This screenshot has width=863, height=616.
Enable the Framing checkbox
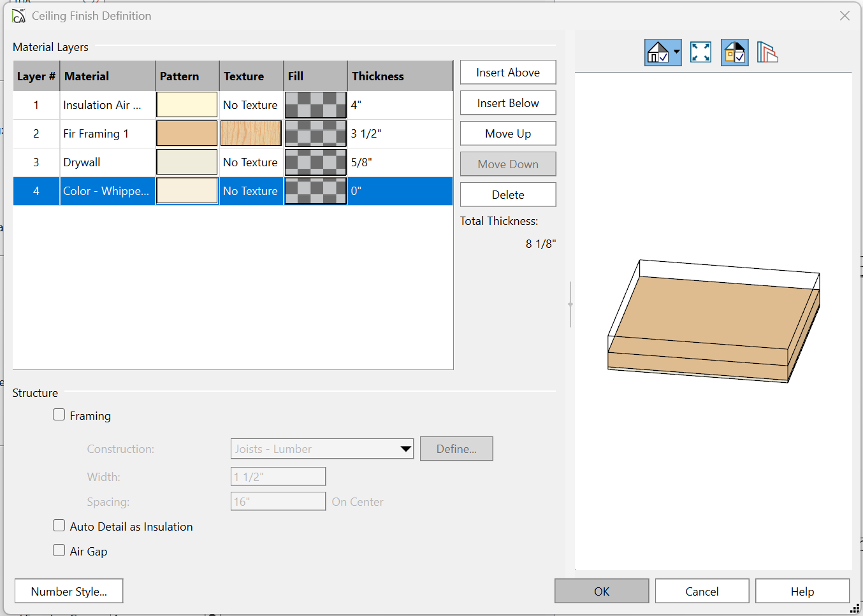pos(59,415)
